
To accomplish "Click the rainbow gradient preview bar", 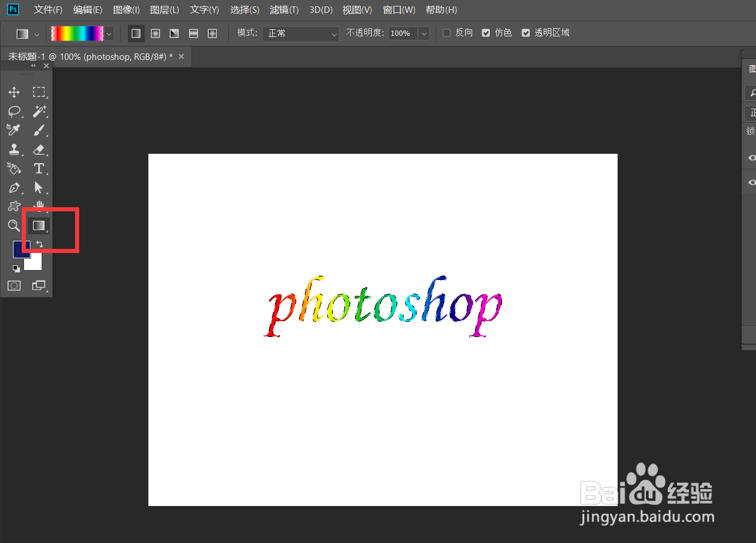I will (x=77, y=33).
